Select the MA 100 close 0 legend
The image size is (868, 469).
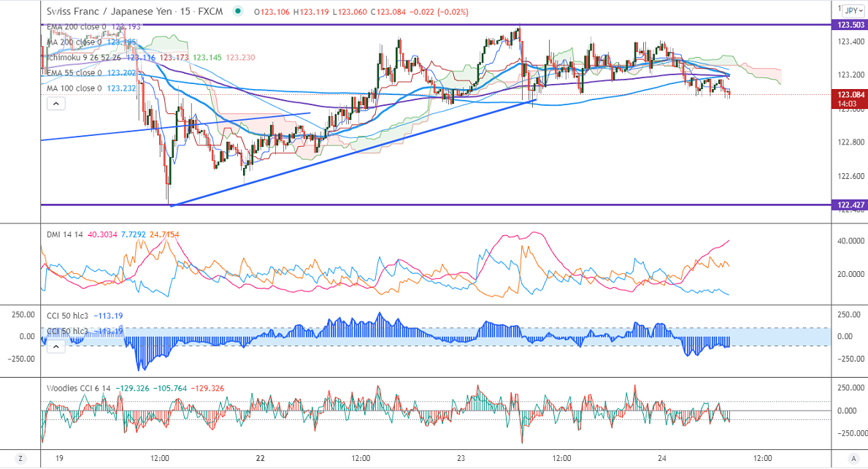point(74,88)
